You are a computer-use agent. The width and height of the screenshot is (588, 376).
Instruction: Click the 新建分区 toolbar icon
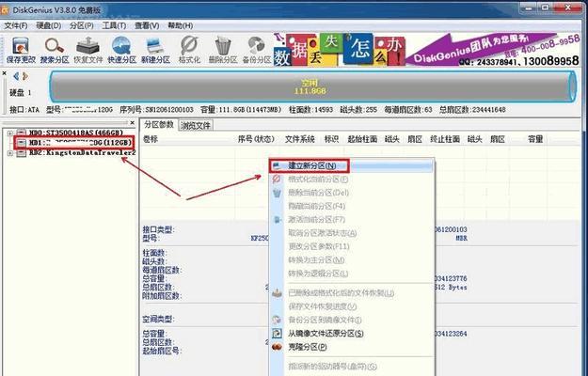point(155,50)
